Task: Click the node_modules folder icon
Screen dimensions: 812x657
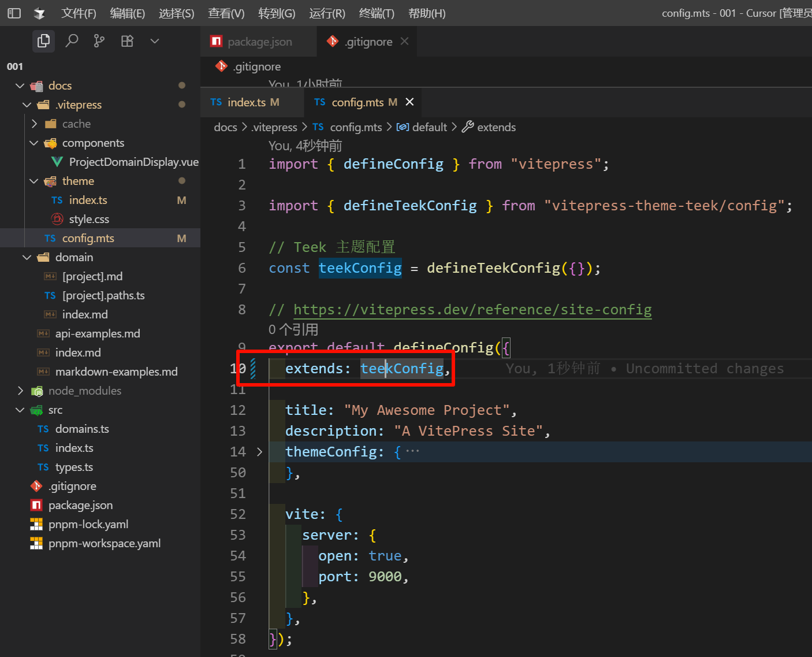Action: (x=36, y=391)
